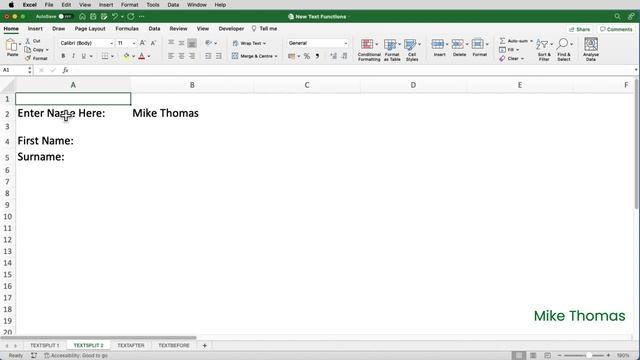Align cell text to the left
This screenshot has width=640, height=360.
[x=171, y=56]
